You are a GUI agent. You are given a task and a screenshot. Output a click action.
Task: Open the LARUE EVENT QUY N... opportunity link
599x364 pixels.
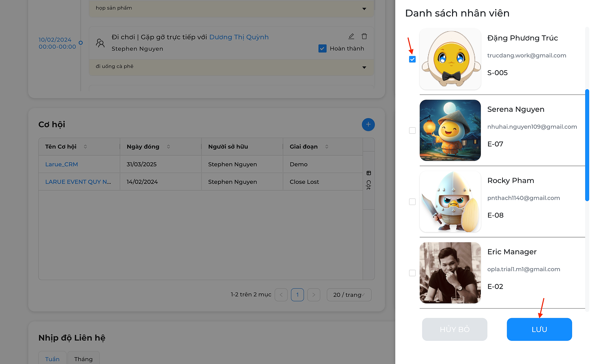78,182
